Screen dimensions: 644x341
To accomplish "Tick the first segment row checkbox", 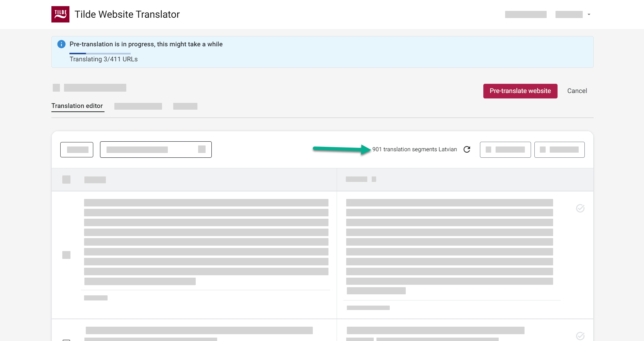I will pos(66,255).
